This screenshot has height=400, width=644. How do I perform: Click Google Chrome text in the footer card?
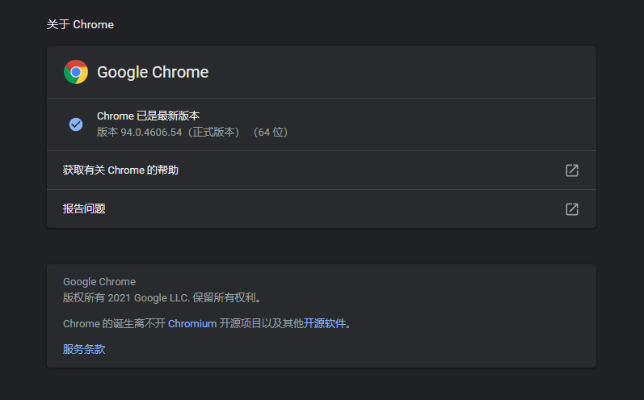[99, 282]
